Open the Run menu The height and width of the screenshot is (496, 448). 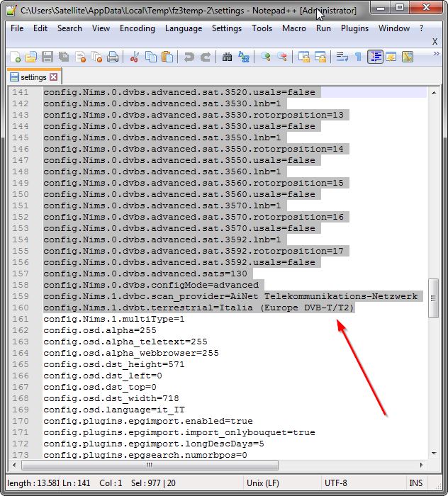pos(323,28)
